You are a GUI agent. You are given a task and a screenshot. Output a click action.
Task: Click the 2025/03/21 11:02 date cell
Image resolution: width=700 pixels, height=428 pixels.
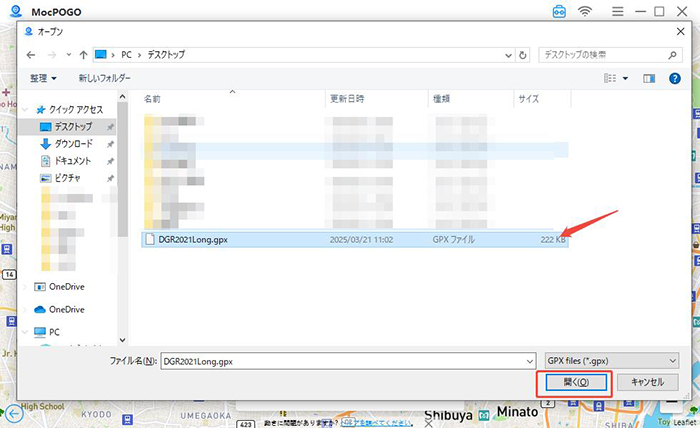coord(361,240)
